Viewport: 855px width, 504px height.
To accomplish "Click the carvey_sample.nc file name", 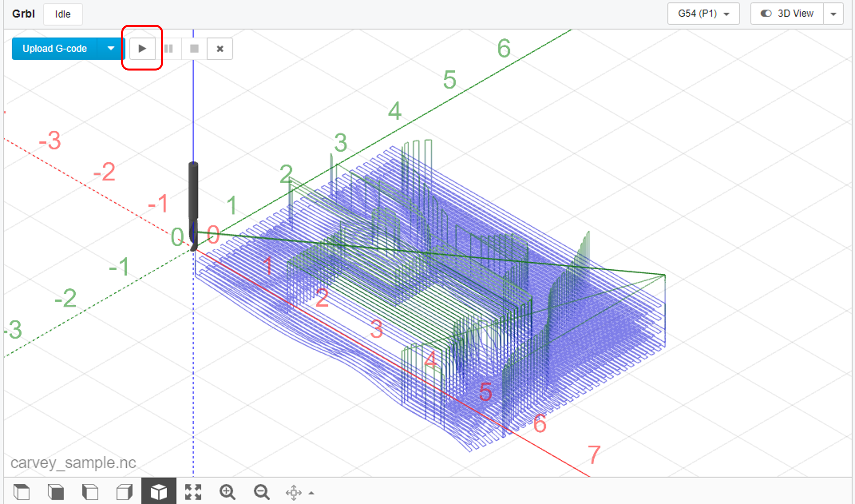I will point(73,463).
